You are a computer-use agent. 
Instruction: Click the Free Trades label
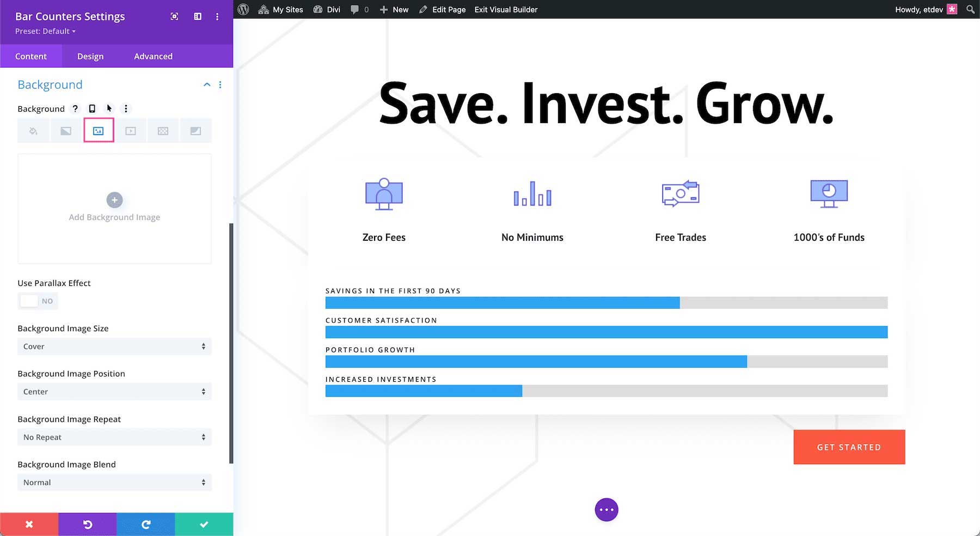[681, 237]
